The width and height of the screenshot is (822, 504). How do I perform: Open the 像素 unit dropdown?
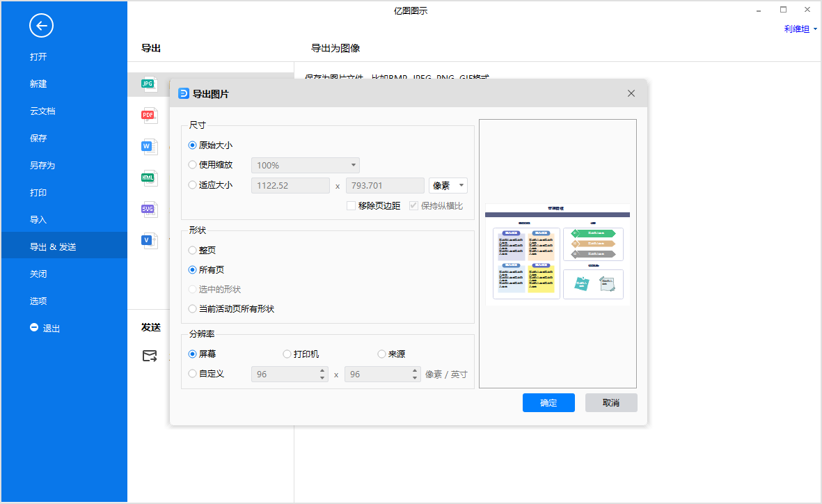448,185
